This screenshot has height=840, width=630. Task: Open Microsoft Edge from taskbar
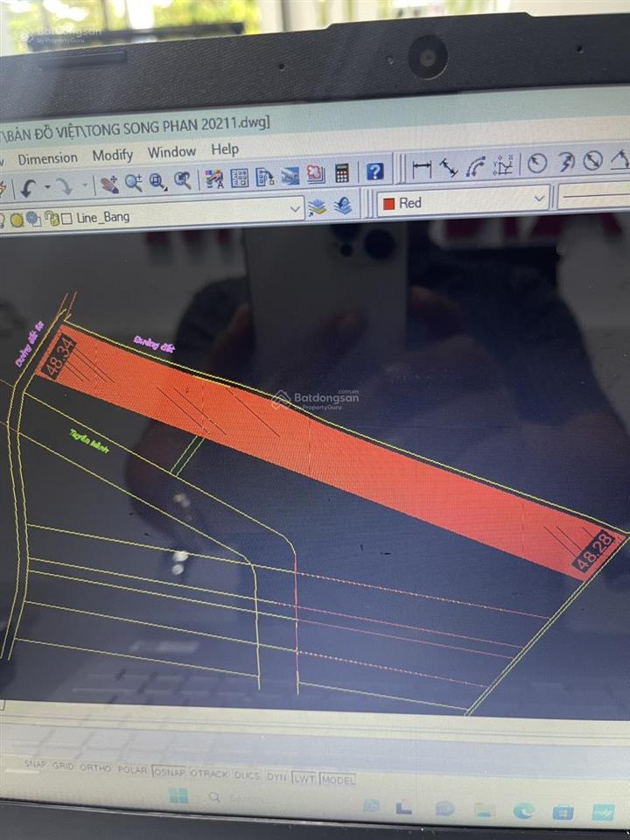pos(523,811)
